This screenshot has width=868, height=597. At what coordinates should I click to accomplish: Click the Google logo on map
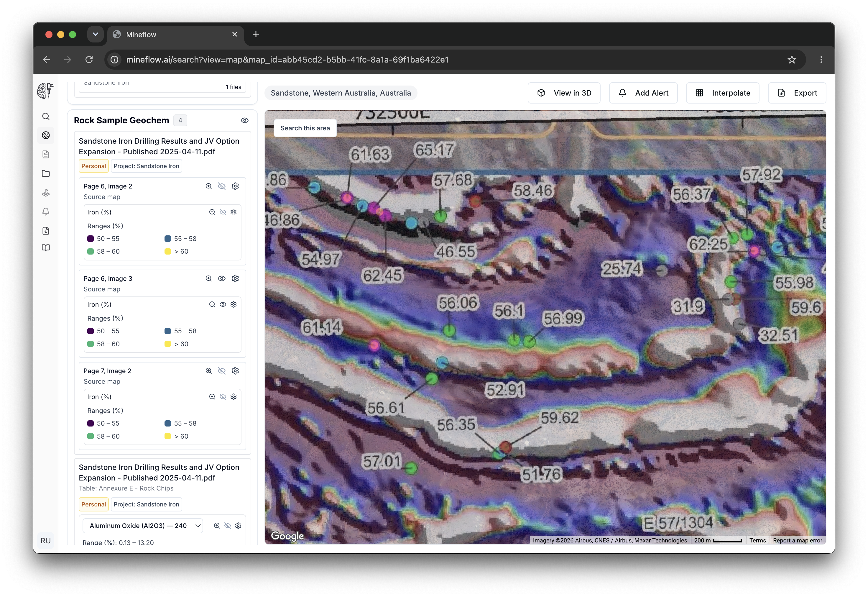pyautogui.click(x=287, y=536)
